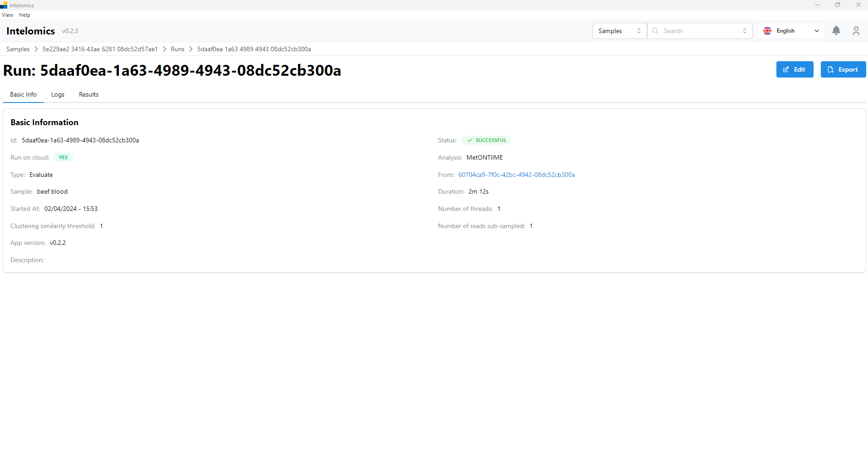
Task: Switch to the Results tab
Action: [88, 94]
